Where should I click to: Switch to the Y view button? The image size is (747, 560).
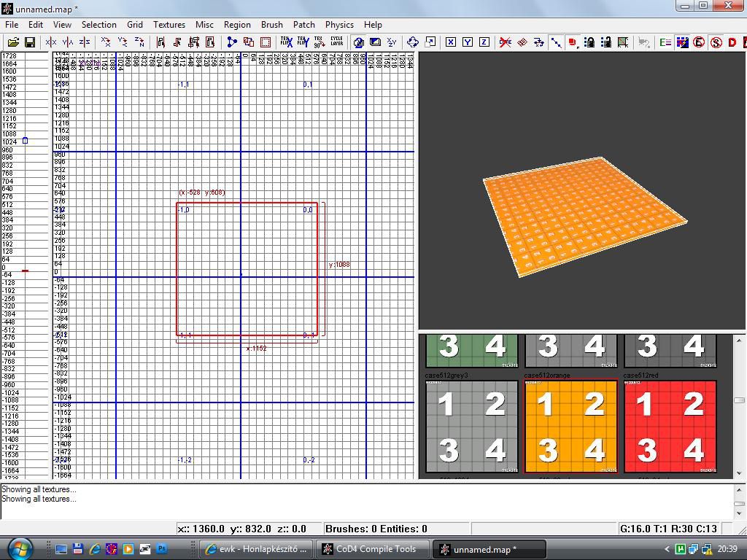[x=468, y=42]
